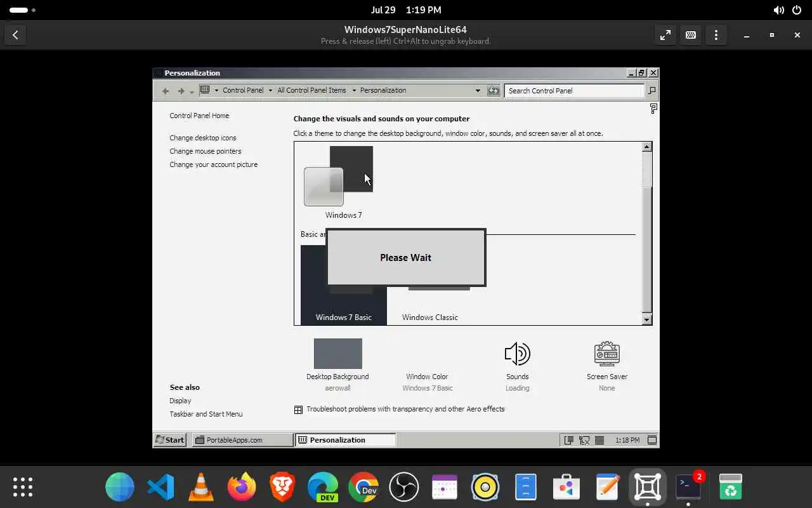This screenshot has width=812, height=508.
Task: Open Taskbar and Start Menu link
Action: point(206,414)
